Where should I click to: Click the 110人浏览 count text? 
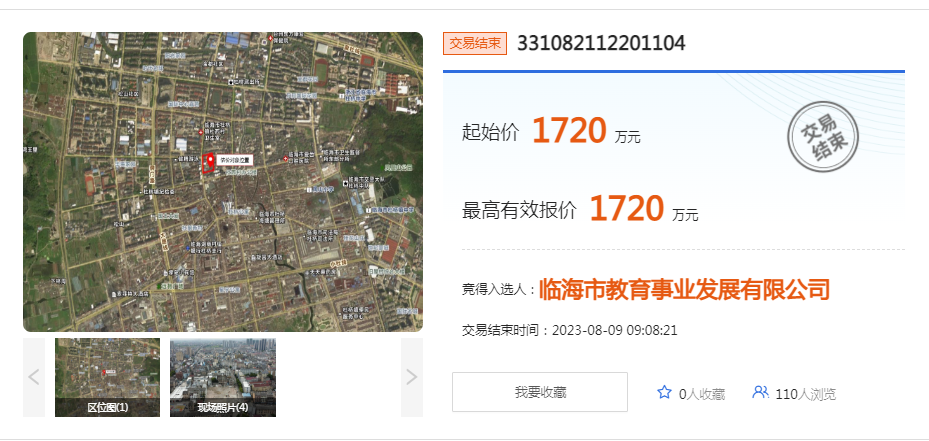805,394
